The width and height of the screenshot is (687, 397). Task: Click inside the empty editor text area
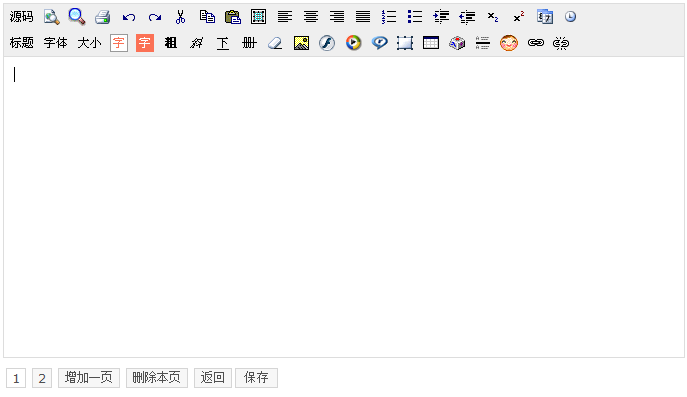tap(344, 207)
